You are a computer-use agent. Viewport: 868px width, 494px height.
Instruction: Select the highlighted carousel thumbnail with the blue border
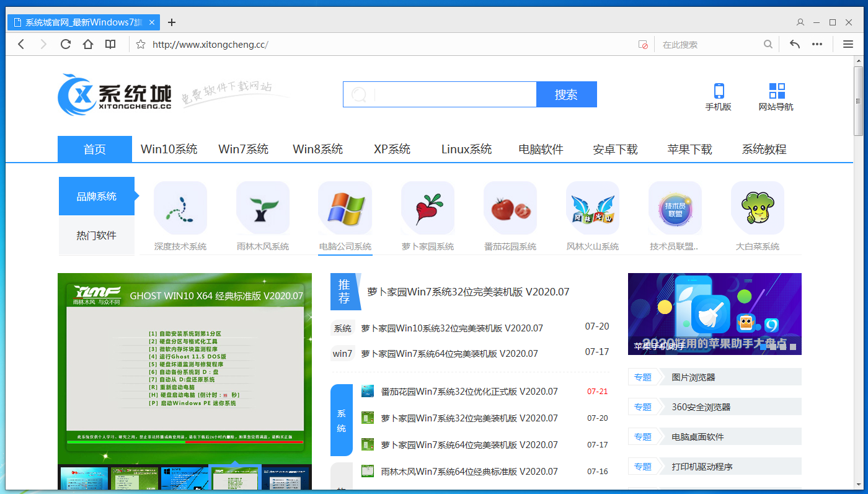(235, 478)
